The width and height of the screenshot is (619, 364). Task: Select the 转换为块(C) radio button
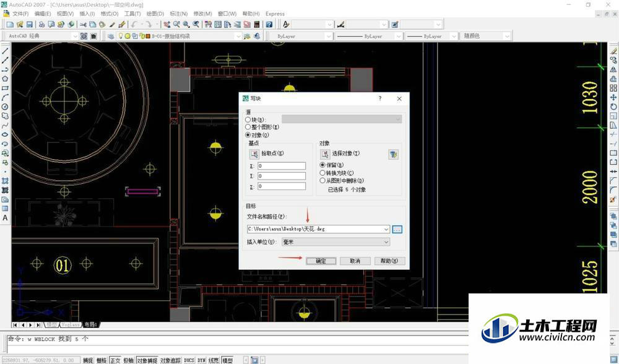click(x=322, y=173)
